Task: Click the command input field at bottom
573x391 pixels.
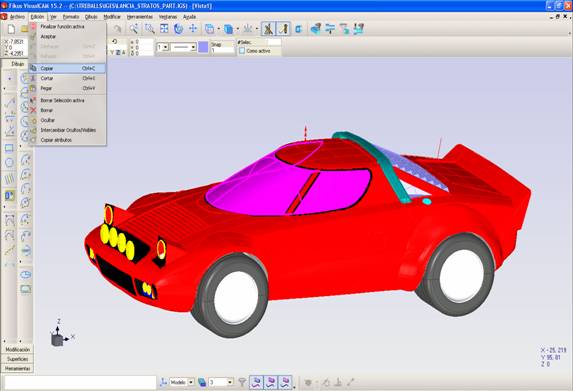Action: click(80, 383)
